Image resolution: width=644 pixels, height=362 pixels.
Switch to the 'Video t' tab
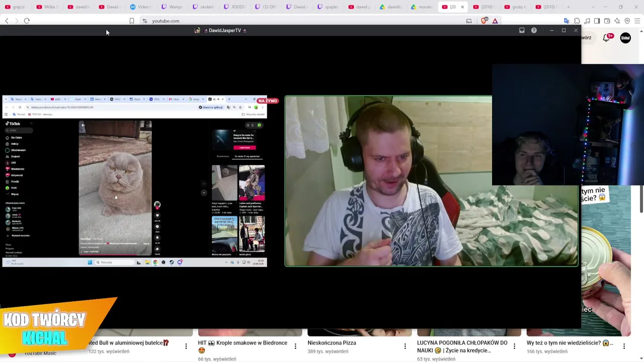pos(140,7)
